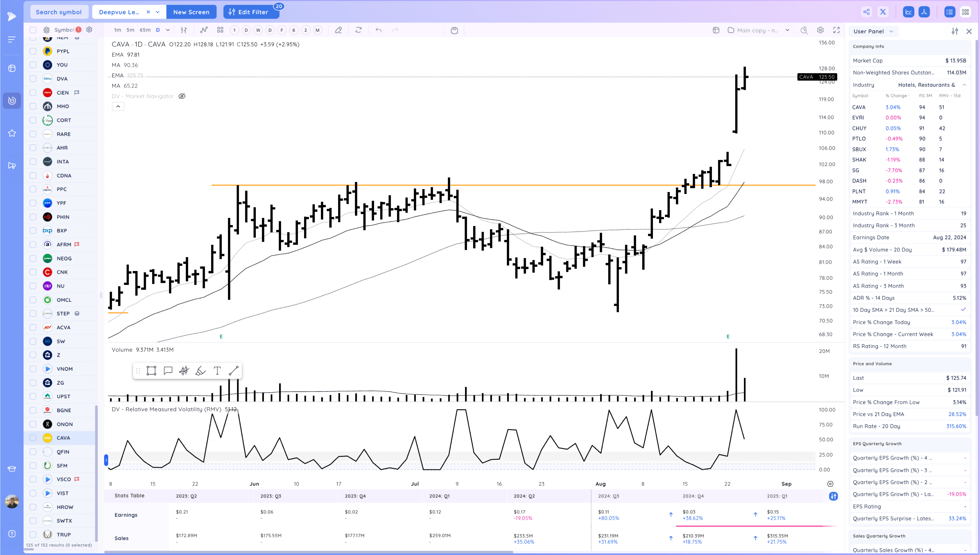
Task: Switch to the 65m timeframe
Action: [x=145, y=30]
